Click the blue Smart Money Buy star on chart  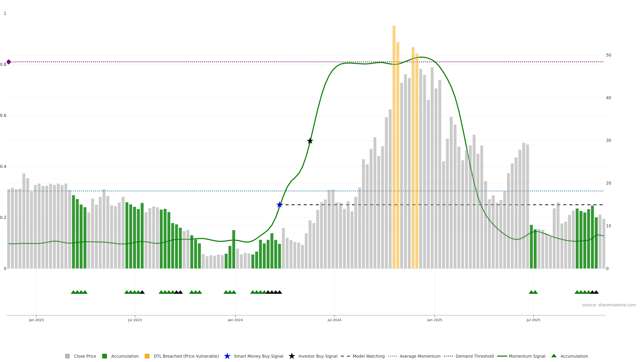coord(280,205)
